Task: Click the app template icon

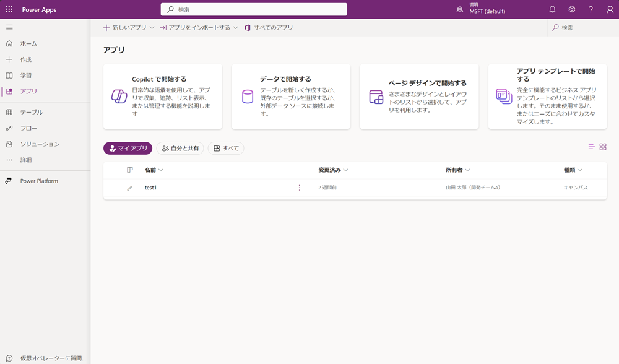Action: click(504, 97)
